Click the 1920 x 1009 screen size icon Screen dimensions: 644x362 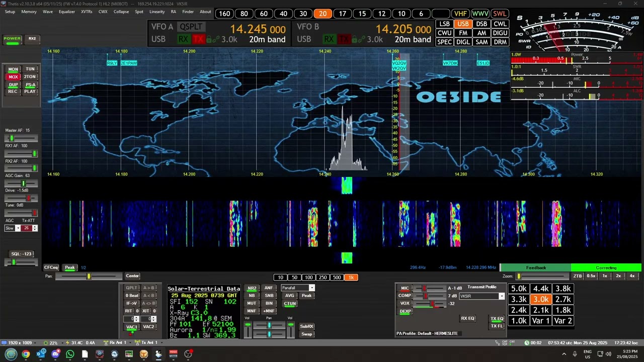point(4,342)
